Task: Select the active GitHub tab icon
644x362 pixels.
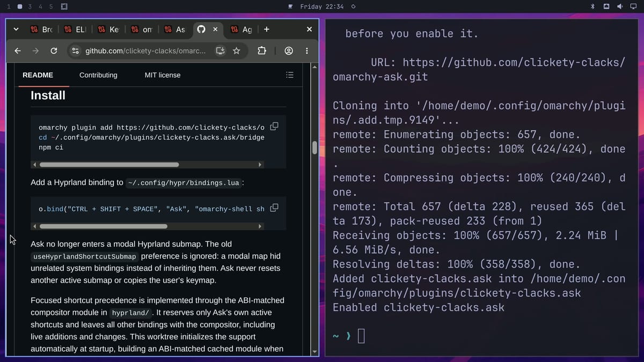Action: tap(201, 29)
